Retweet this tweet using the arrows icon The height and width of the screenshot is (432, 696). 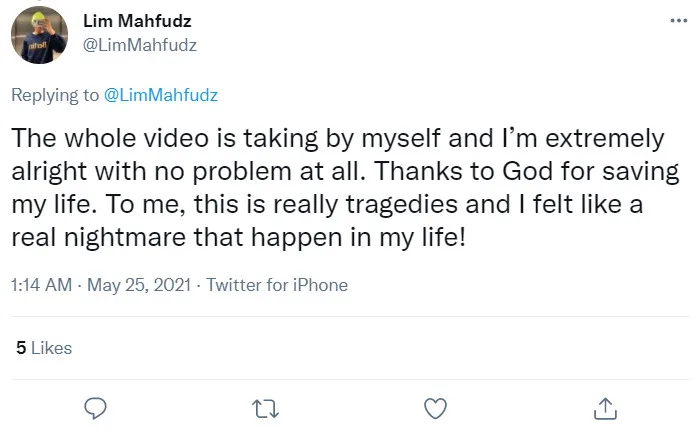(265, 408)
